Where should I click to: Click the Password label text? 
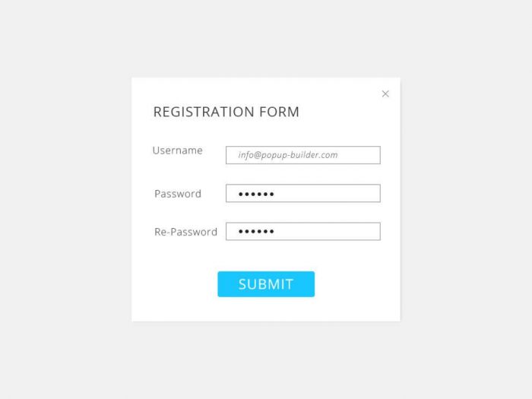pyautogui.click(x=178, y=194)
